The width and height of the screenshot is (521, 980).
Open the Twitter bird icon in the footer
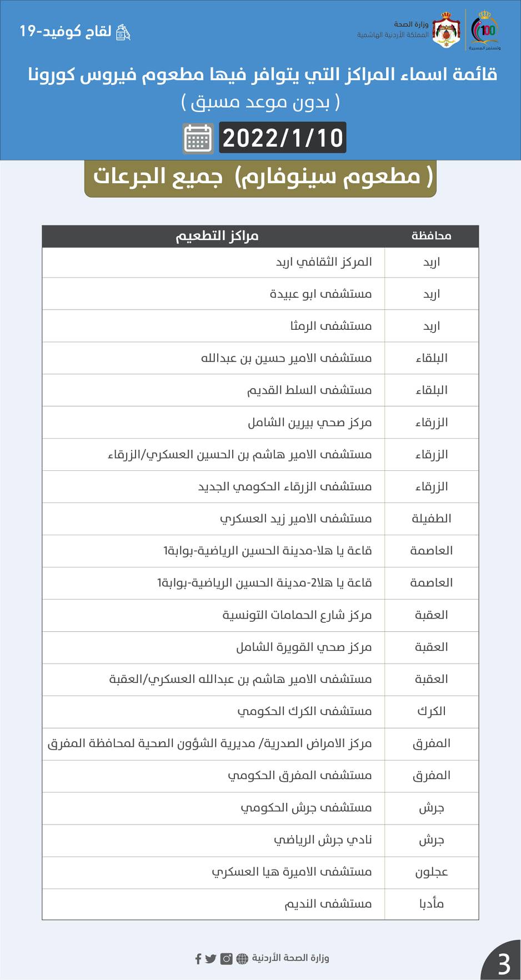(x=211, y=958)
